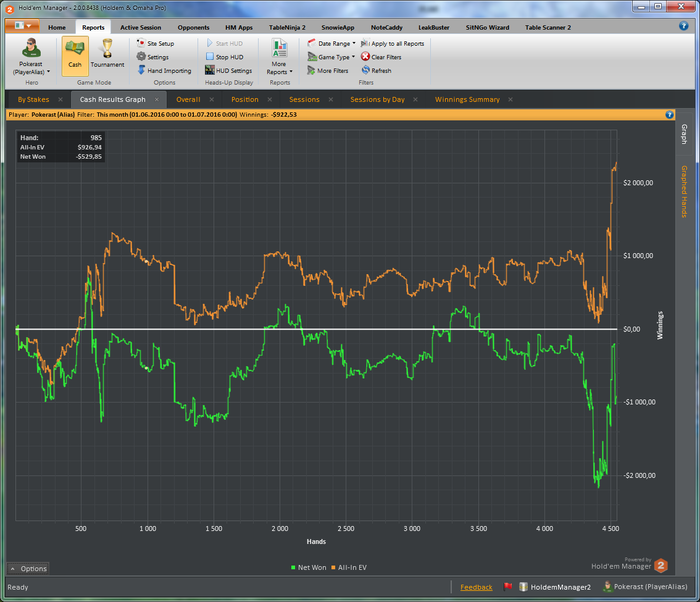This screenshot has width=700, height=602.
Task: Open the Feedback link
Action: coord(476,587)
